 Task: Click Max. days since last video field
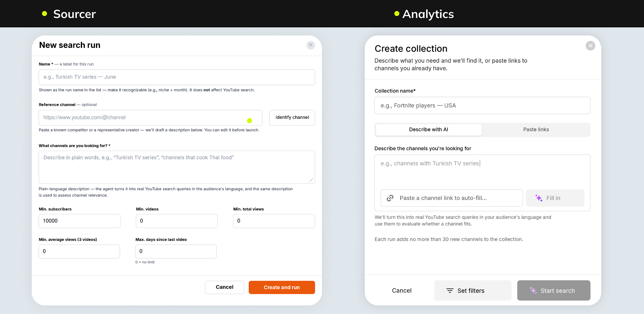(176, 251)
